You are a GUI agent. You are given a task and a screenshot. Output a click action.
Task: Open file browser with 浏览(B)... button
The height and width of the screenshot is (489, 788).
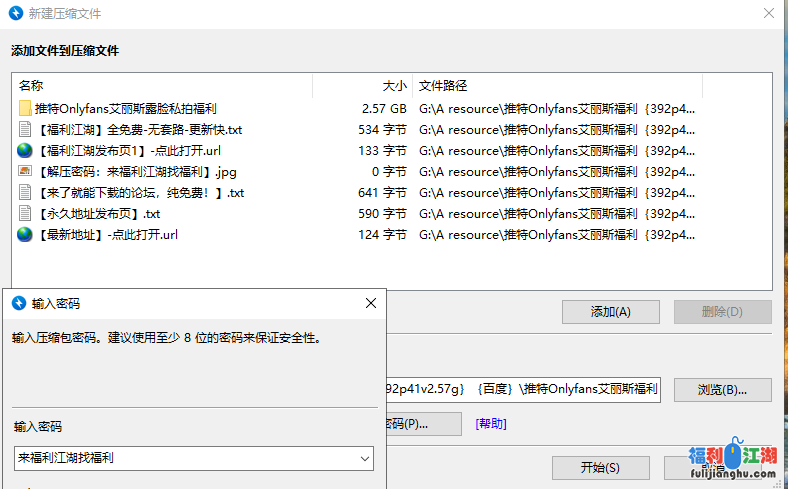click(x=722, y=389)
